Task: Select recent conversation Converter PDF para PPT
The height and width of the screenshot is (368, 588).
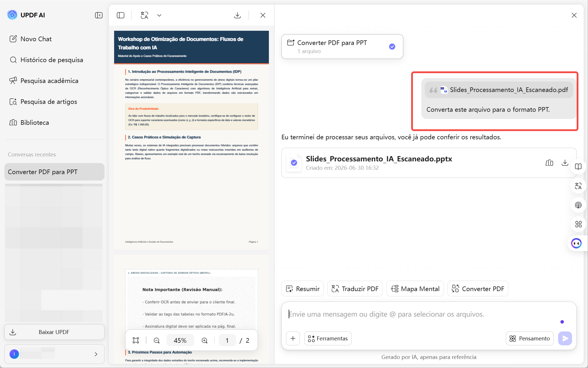Action: [x=54, y=172]
